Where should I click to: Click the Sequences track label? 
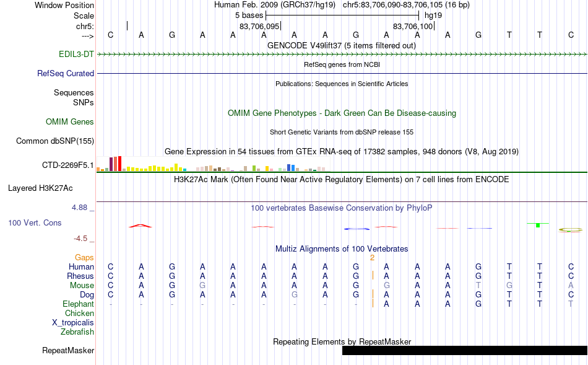pyautogui.click(x=74, y=92)
